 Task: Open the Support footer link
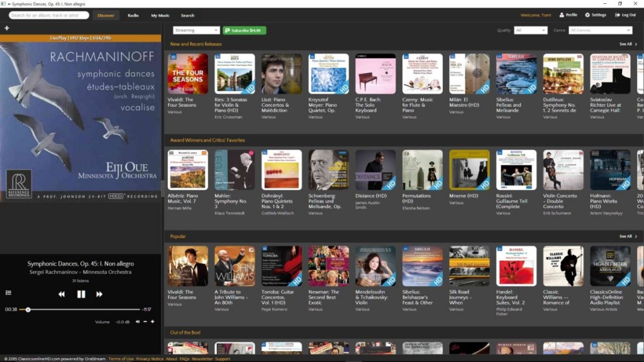223,359
